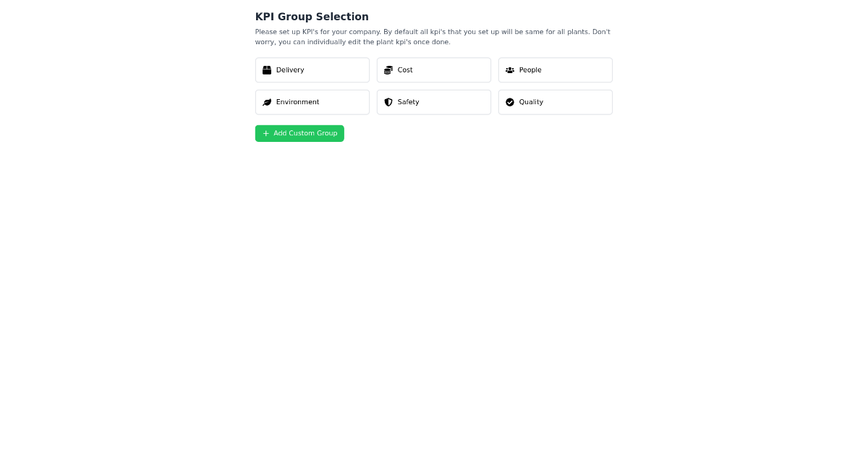Select the Safety KPI group
Image resolution: width=868 pixels, height=456 pixels.
point(434,102)
